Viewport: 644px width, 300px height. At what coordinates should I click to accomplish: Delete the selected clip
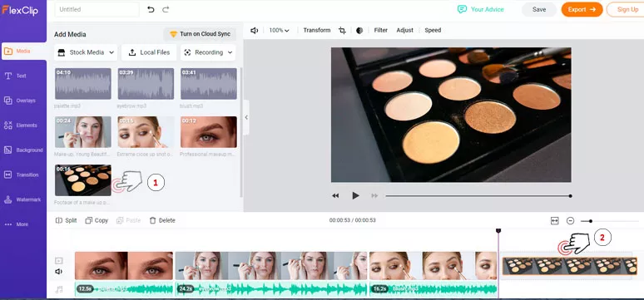point(162,220)
